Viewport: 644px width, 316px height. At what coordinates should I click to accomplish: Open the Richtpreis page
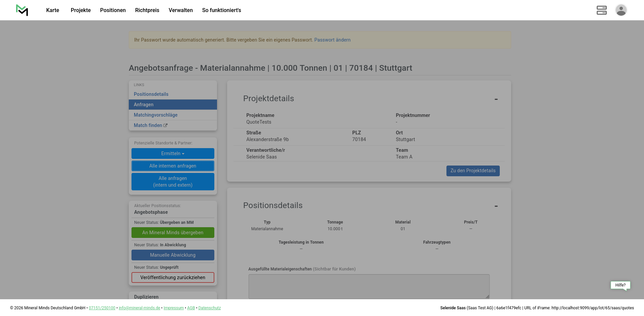point(147,10)
